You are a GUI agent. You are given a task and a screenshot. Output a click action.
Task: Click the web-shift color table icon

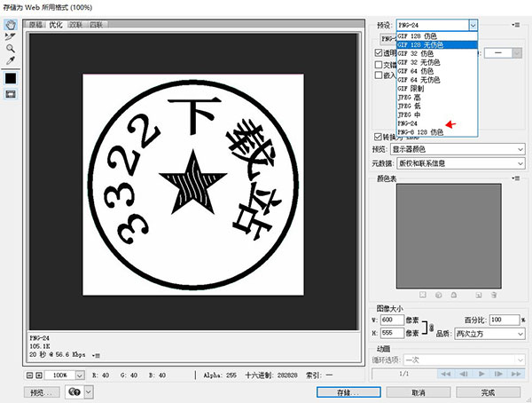[x=438, y=295]
